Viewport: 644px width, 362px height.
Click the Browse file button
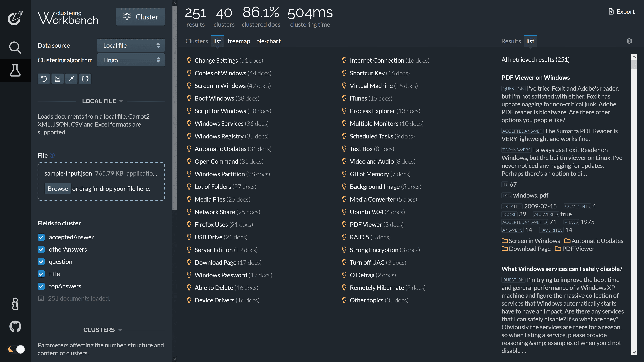(x=58, y=189)
